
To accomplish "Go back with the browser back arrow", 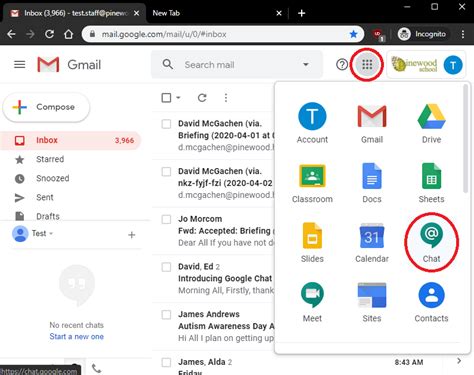I will pos(11,34).
